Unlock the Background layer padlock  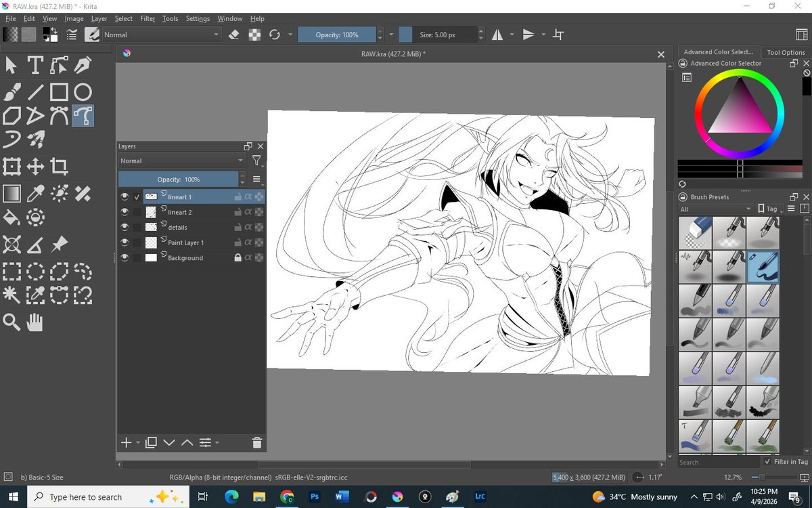click(238, 258)
